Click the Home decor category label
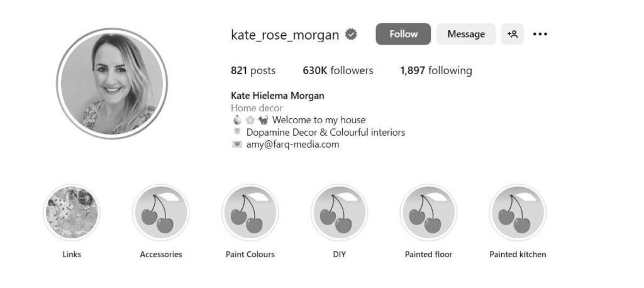The height and width of the screenshot is (288, 644). 257,108
